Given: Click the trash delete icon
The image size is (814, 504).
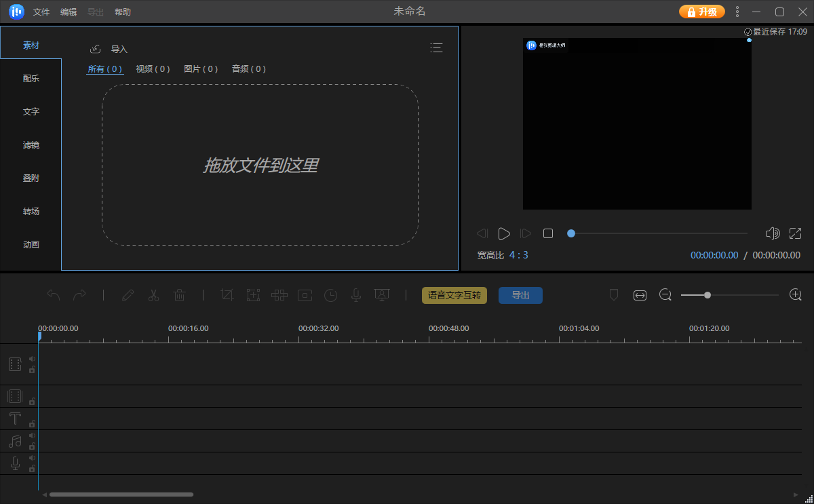Looking at the screenshot, I should pyautogui.click(x=179, y=295).
